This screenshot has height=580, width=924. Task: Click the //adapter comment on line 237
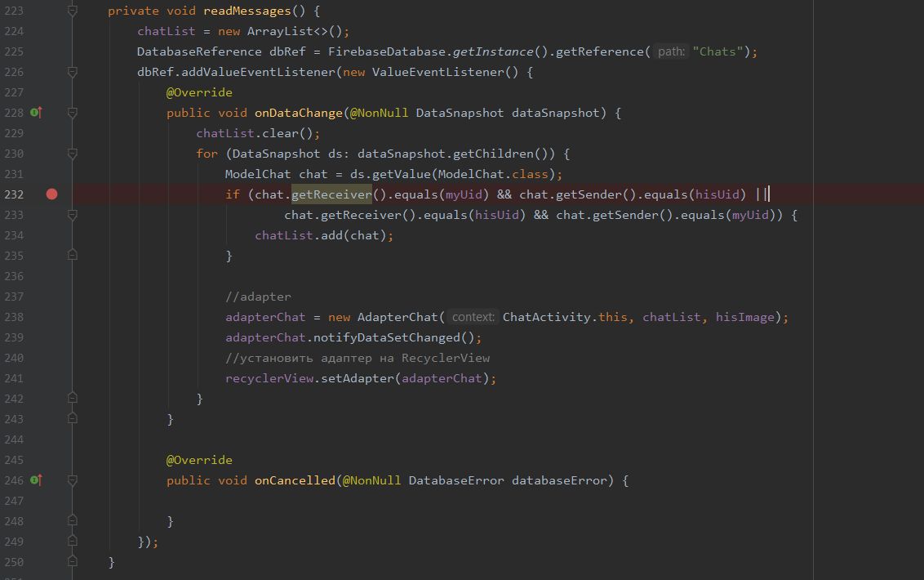[x=258, y=297]
